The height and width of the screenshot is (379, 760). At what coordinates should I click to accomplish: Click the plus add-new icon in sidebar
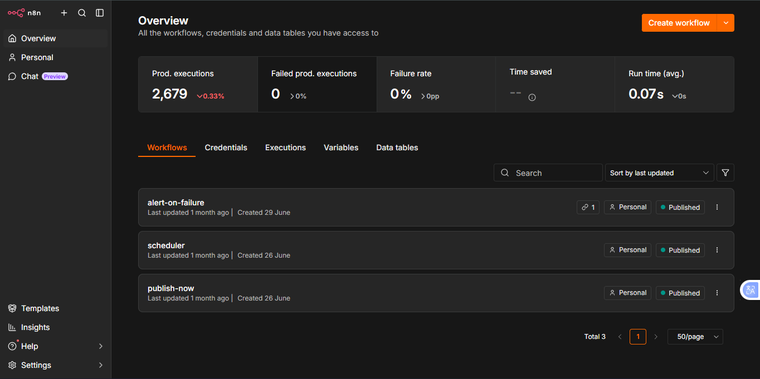[64, 13]
